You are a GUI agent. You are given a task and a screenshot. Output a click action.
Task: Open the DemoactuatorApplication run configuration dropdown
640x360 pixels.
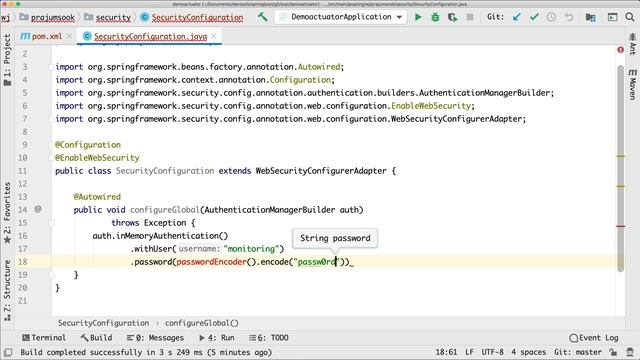click(x=341, y=17)
